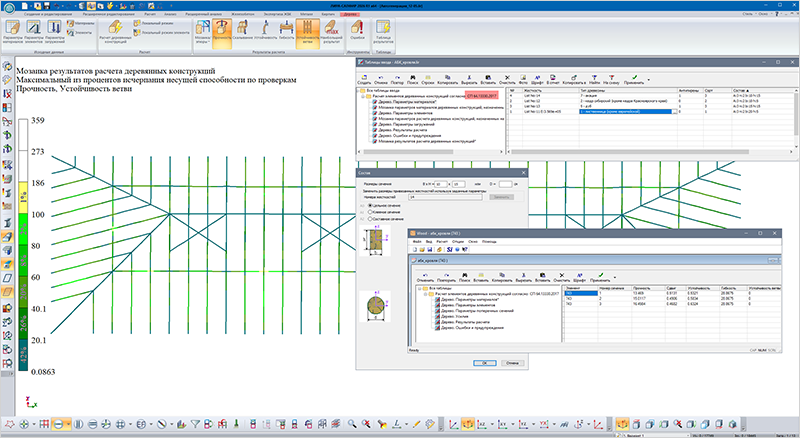800x438 pixels.
Task: Open Таблица результатов from the ribbon
Action: [x=383, y=32]
